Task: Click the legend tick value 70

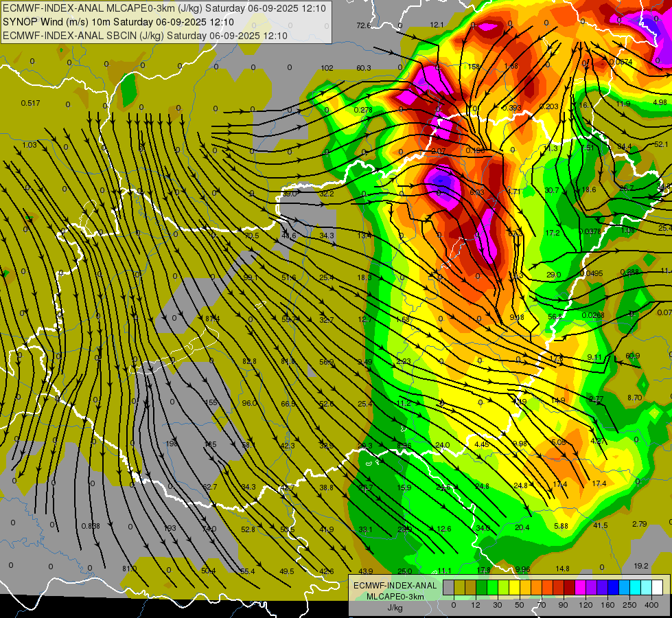Action: 542,605
